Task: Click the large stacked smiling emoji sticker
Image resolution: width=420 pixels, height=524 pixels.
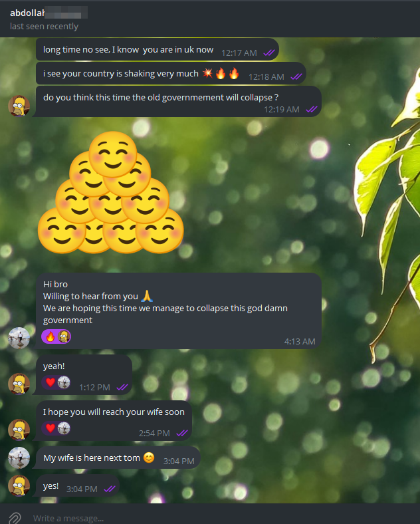Action: [111, 192]
